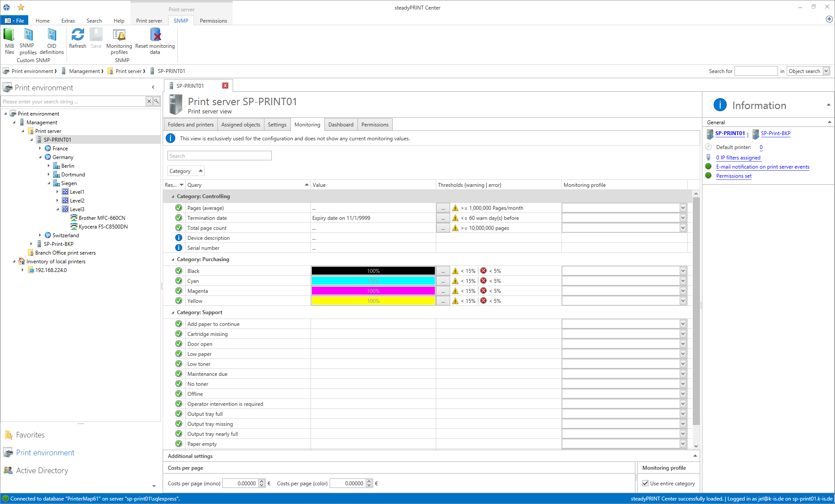Click the magnifier icon in tree search
The width and height of the screenshot is (835, 504).
[x=157, y=101]
